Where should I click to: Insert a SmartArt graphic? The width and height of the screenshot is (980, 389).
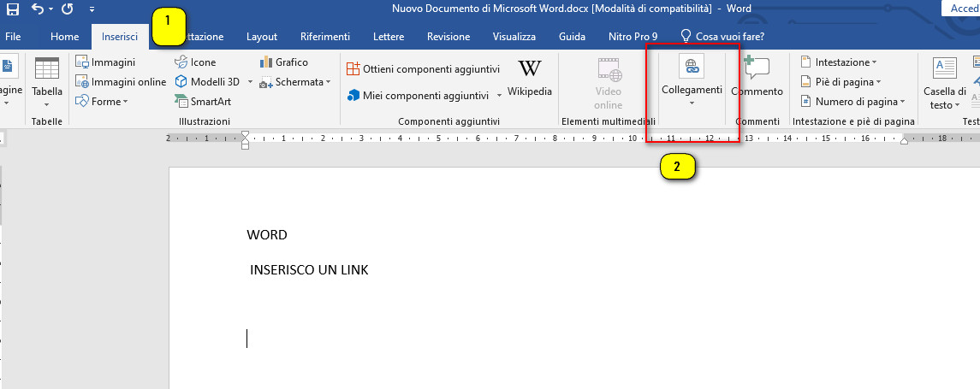point(203,101)
